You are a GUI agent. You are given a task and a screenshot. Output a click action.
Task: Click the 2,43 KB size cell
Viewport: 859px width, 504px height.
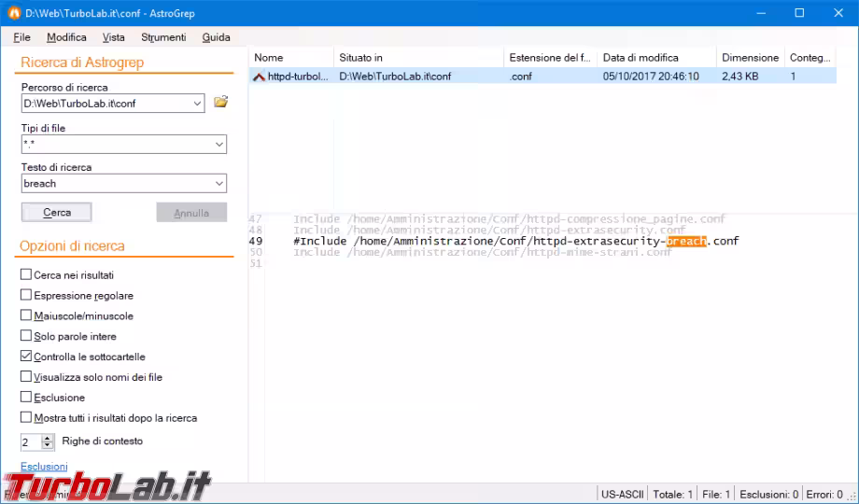740,77
